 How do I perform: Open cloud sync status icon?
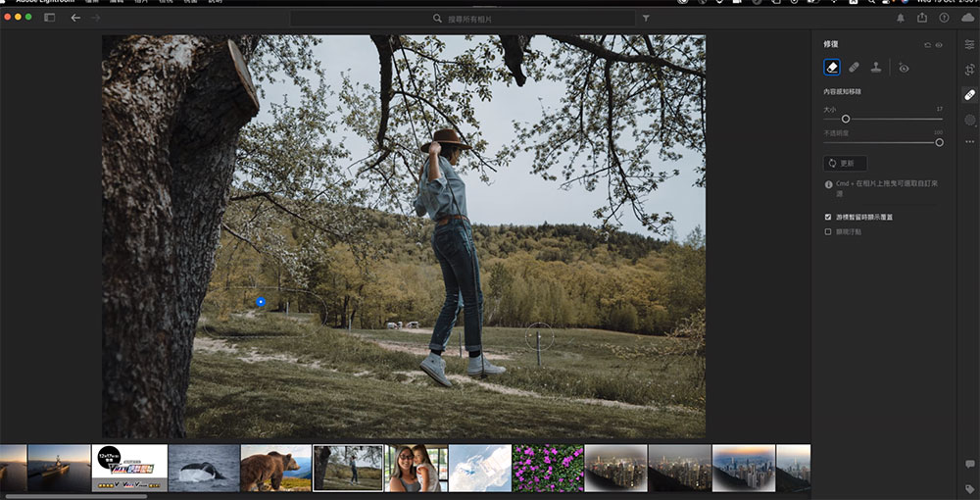[x=968, y=18]
